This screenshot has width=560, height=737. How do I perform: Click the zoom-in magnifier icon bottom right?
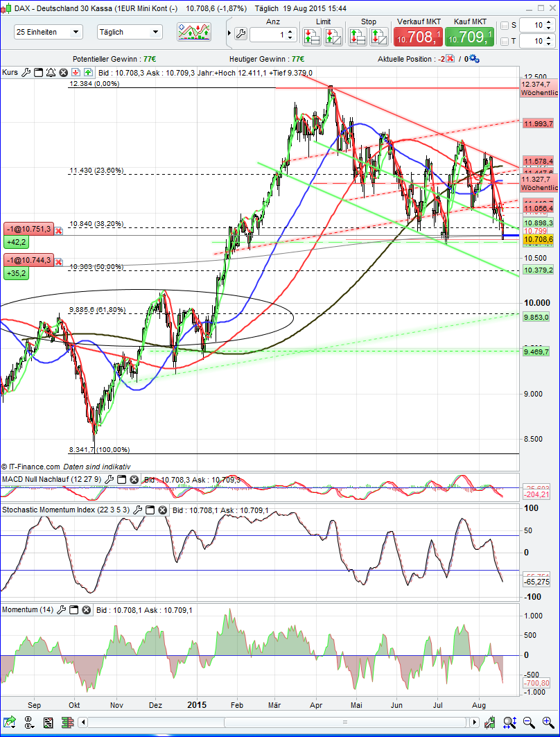548,722
